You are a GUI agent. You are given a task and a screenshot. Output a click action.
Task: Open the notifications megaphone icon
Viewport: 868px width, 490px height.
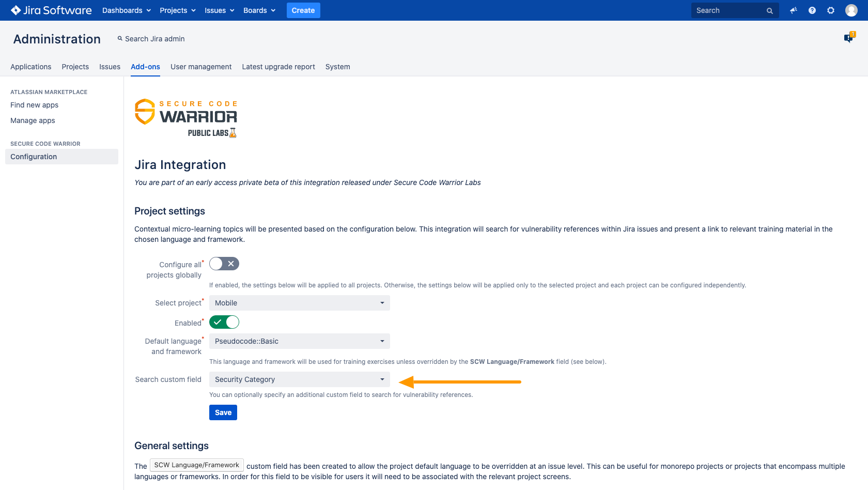point(794,10)
